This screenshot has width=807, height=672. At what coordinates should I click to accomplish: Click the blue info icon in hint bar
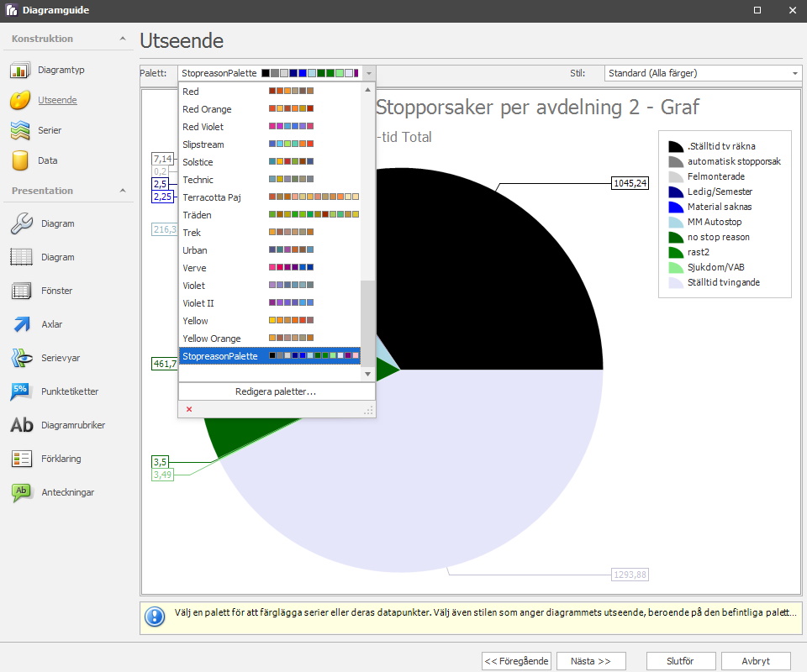click(155, 617)
